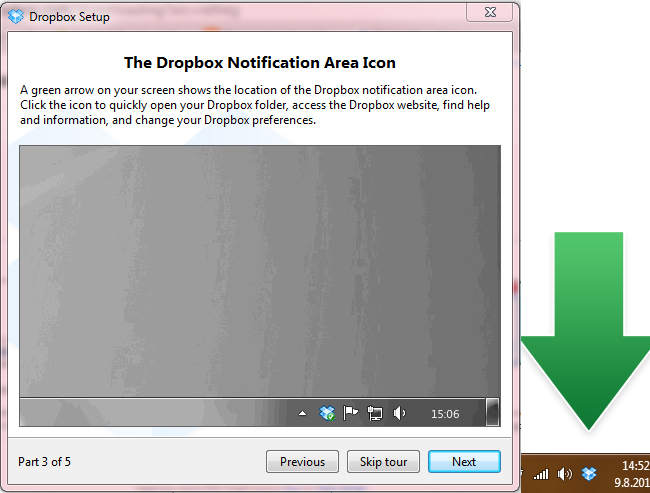The height and width of the screenshot is (493, 650).
Task: Click the Dropbox icon in the system tray
Action: pyautogui.click(x=590, y=473)
